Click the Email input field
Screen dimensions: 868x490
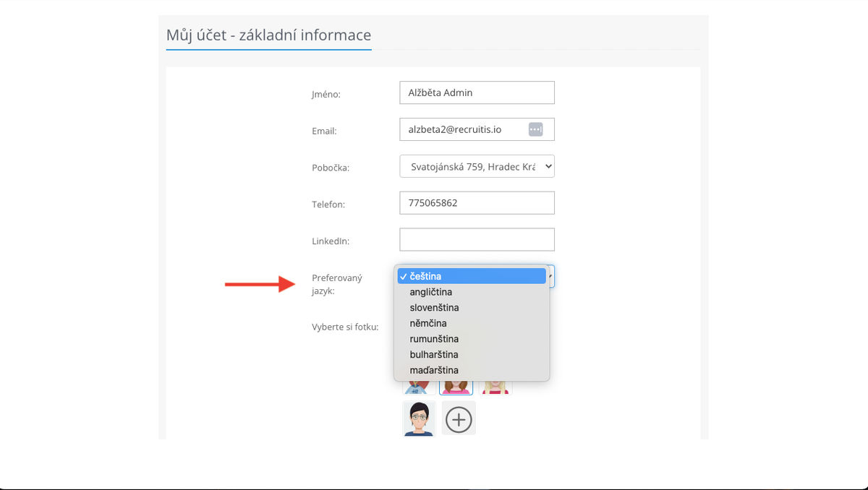[477, 129]
